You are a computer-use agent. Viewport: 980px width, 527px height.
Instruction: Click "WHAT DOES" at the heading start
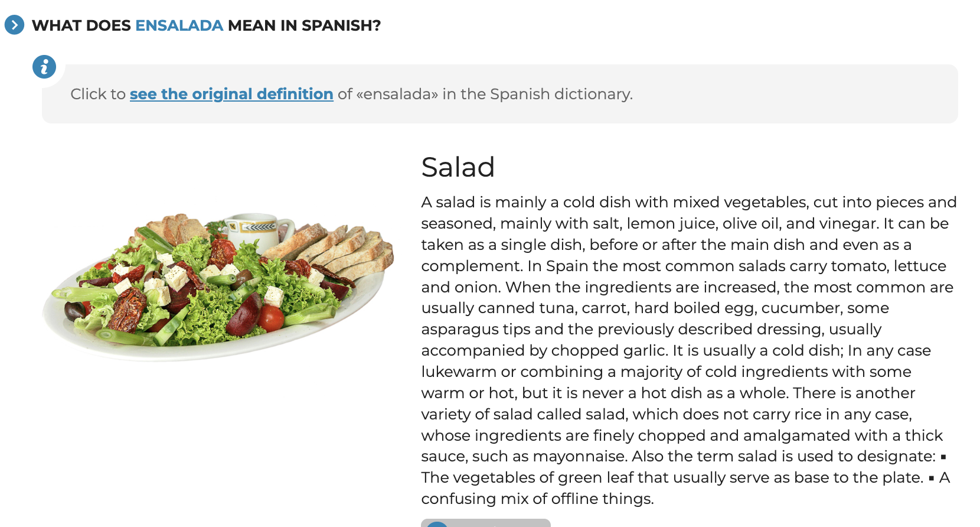(81, 25)
